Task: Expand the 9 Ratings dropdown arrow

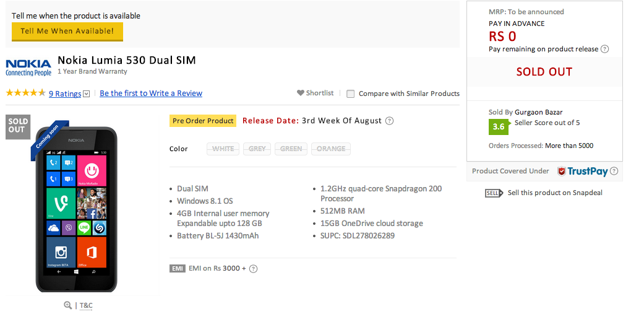Action: (87, 94)
